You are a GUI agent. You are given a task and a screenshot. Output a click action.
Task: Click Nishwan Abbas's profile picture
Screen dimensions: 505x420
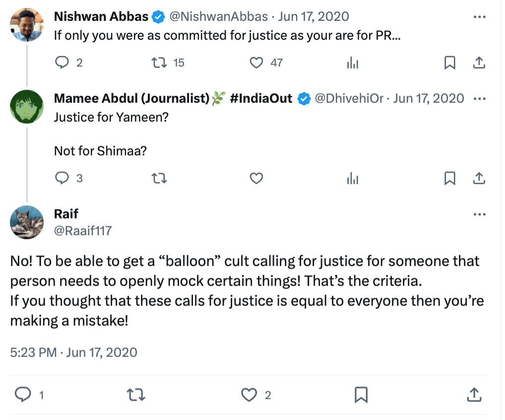[27, 25]
